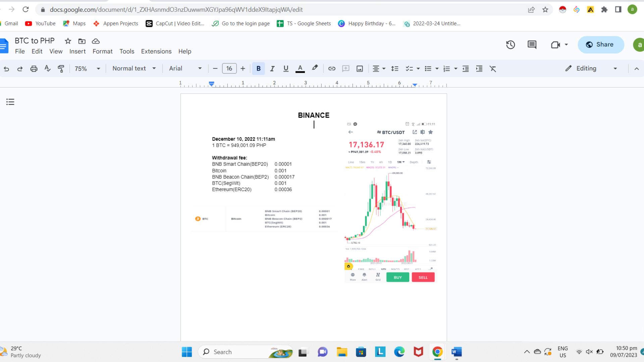Toggle italic formatting
Image resolution: width=644 pixels, height=362 pixels.
[x=272, y=69]
